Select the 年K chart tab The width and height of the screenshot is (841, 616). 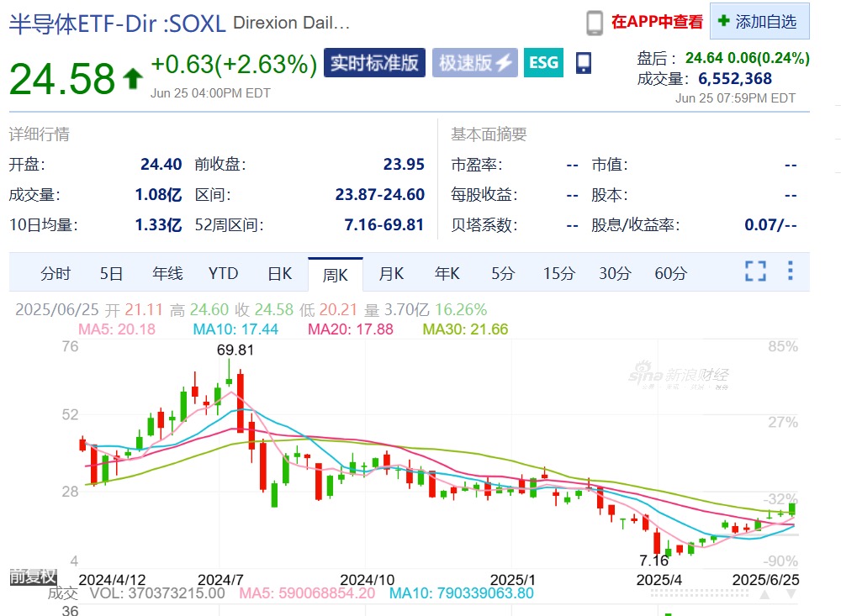[447, 273]
